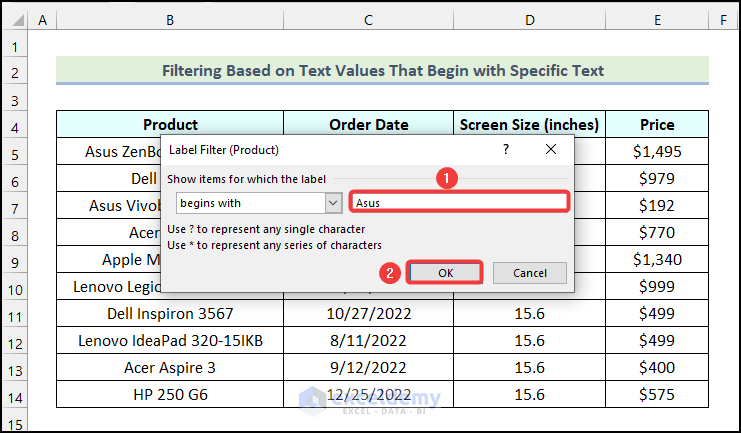Select the HP 250 G6 cell
This screenshot has height=433, width=741.
click(x=170, y=395)
